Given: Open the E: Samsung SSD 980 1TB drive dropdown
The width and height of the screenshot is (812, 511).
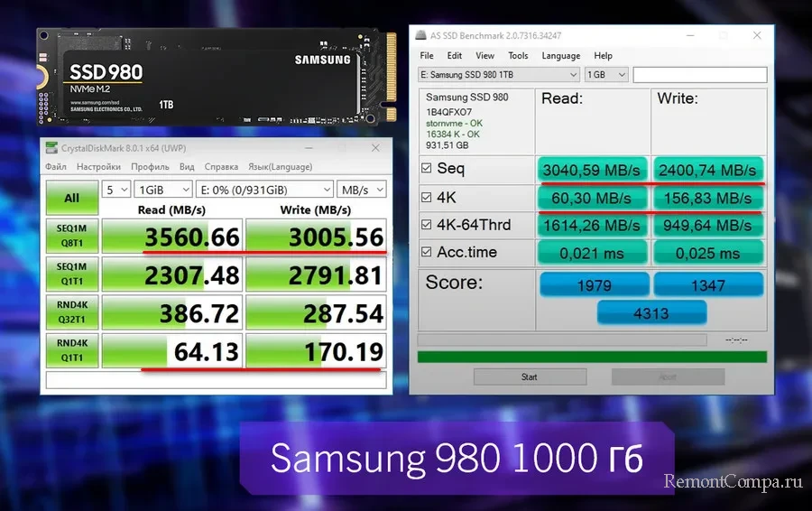Looking at the screenshot, I should [498, 75].
